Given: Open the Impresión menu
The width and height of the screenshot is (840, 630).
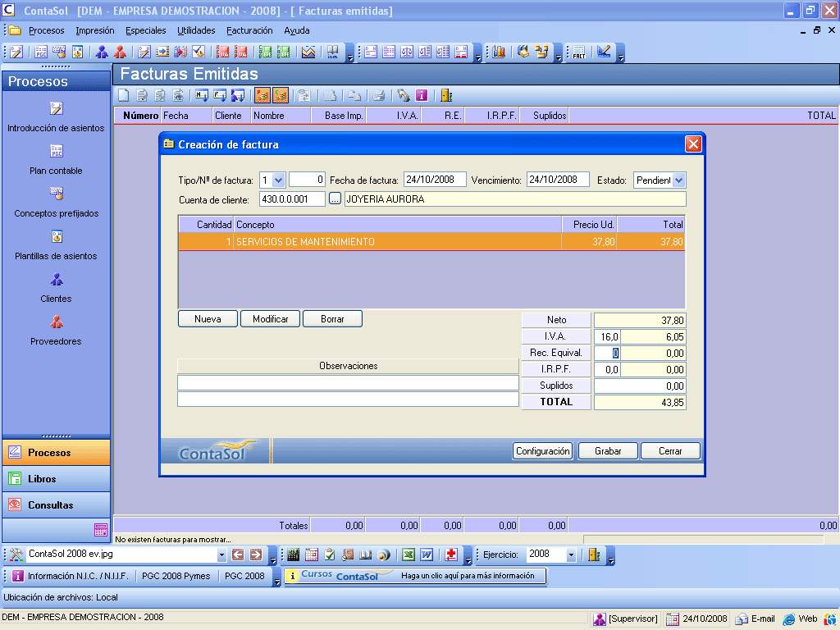Looking at the screenshot, I should pyautogui.click(x=95, y=30).
